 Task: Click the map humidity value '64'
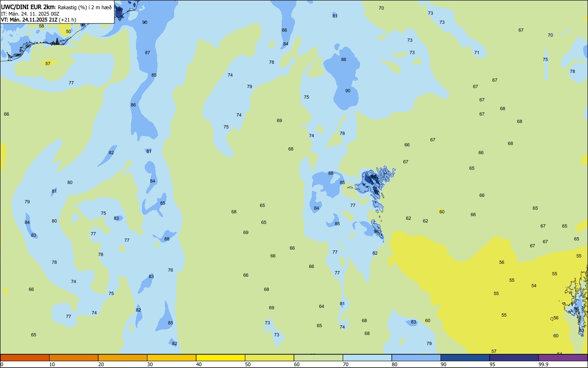pos(322,307)
